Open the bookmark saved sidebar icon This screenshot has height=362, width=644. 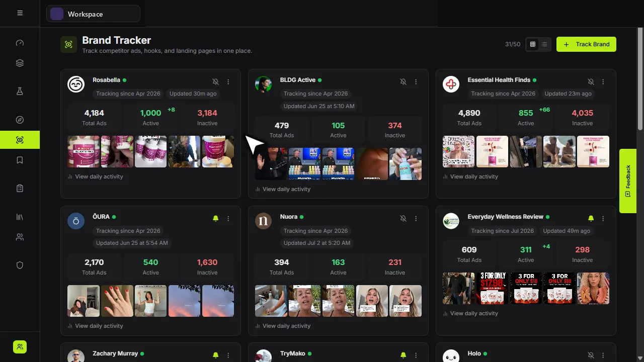20,160
